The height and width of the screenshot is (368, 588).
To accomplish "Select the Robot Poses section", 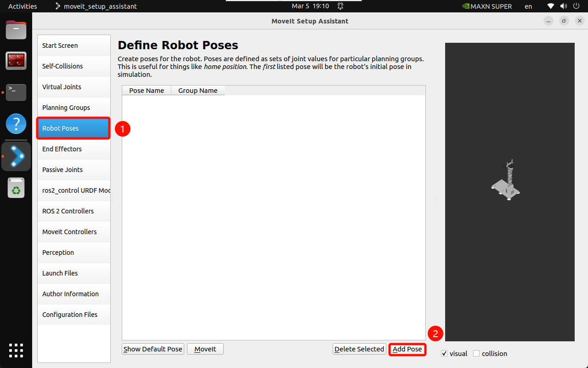I will pos(74,128).
